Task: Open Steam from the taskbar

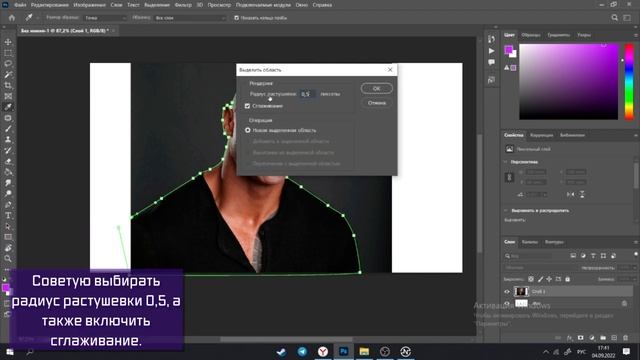Action: click(282, 351)
